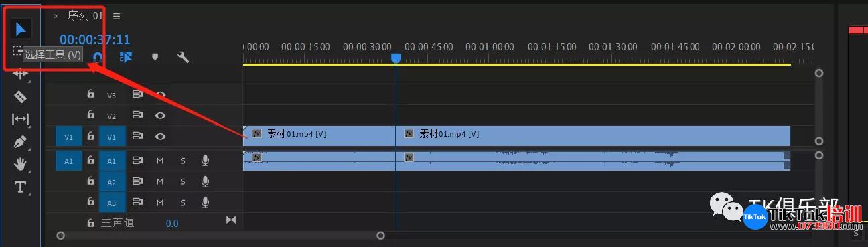Select the Slip tool
868x247 pixels.
(21, 119)
